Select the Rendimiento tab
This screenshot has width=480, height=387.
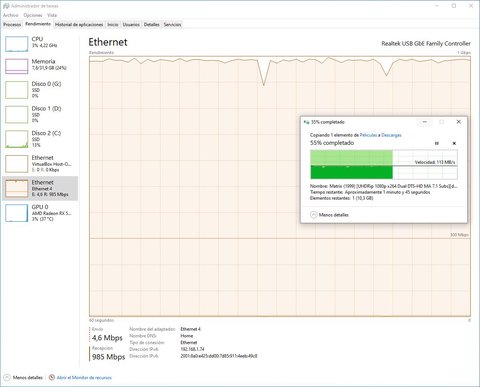click(38, 24)
